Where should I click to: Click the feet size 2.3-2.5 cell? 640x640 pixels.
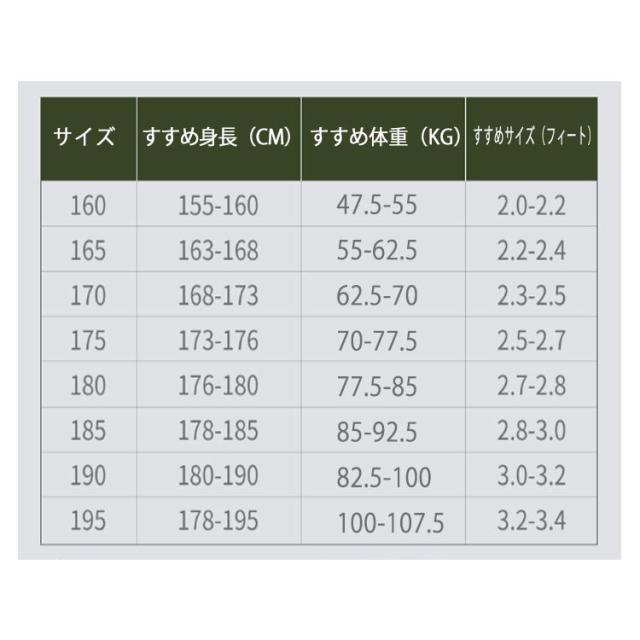point(531,296)
